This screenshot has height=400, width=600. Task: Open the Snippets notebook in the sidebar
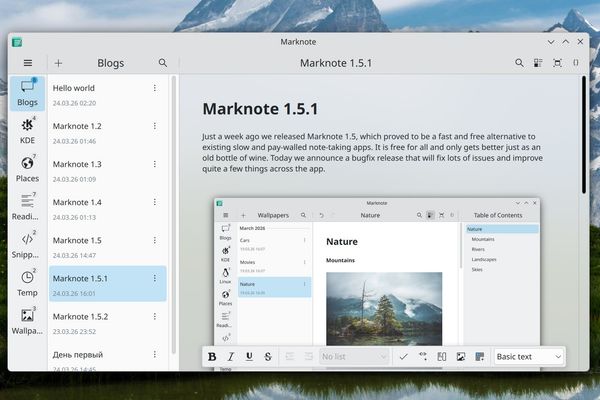28,245
